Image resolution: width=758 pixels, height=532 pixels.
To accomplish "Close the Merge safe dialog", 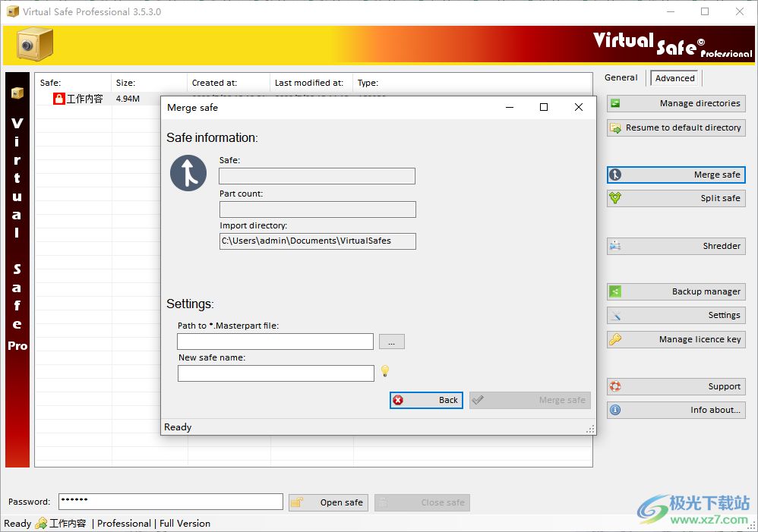I will 579,107.
